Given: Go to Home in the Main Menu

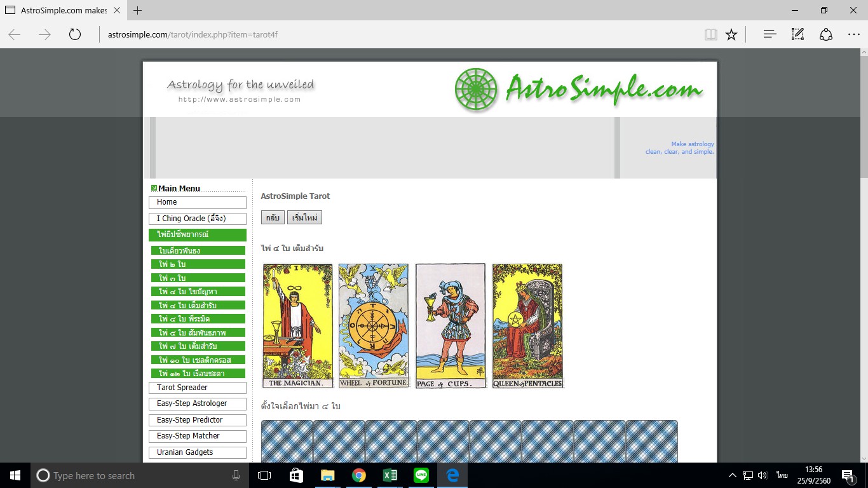Looking at the screenshot, I should click(198, 202).
